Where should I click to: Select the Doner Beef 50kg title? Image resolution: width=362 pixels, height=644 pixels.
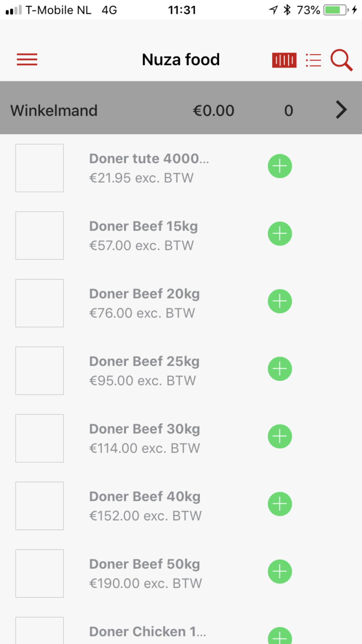[x=144, y=564]
